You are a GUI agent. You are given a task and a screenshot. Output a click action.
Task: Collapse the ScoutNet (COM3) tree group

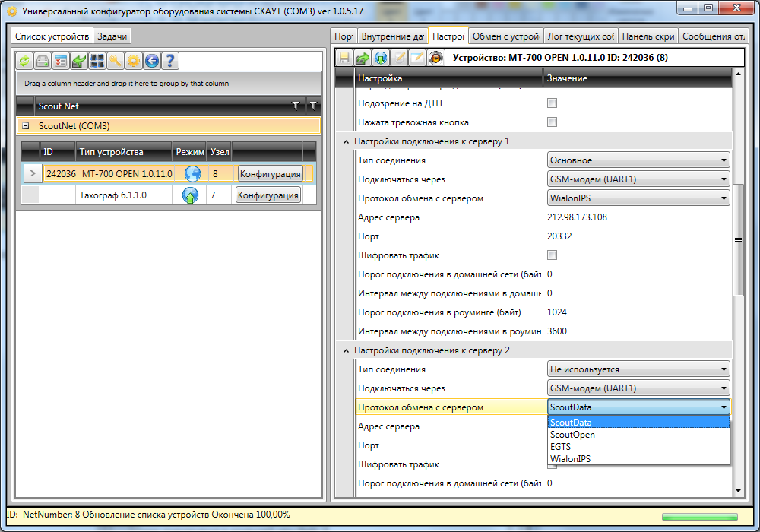pyautogui.click(x=26, y=126)
